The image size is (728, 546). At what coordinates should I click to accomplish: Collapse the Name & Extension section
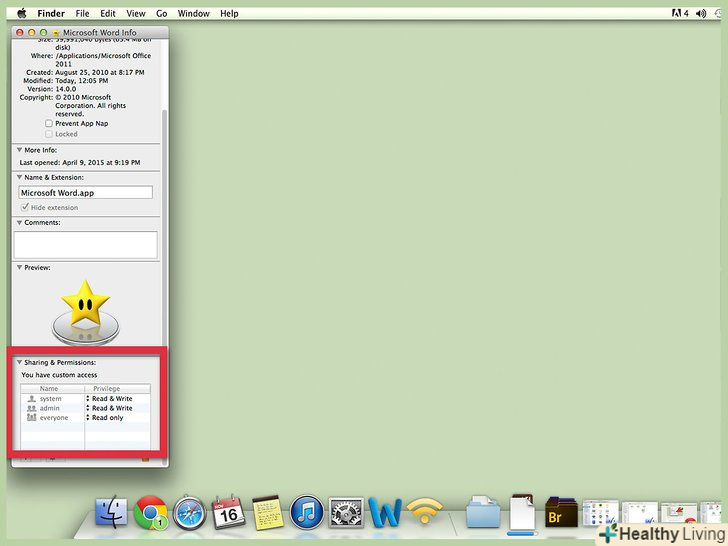tap(20, 177)
